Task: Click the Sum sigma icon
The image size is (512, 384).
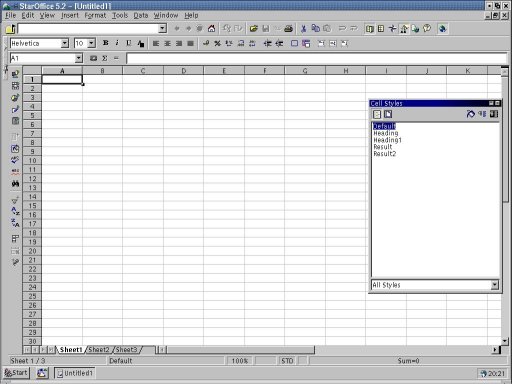Action: click(105, 58)
